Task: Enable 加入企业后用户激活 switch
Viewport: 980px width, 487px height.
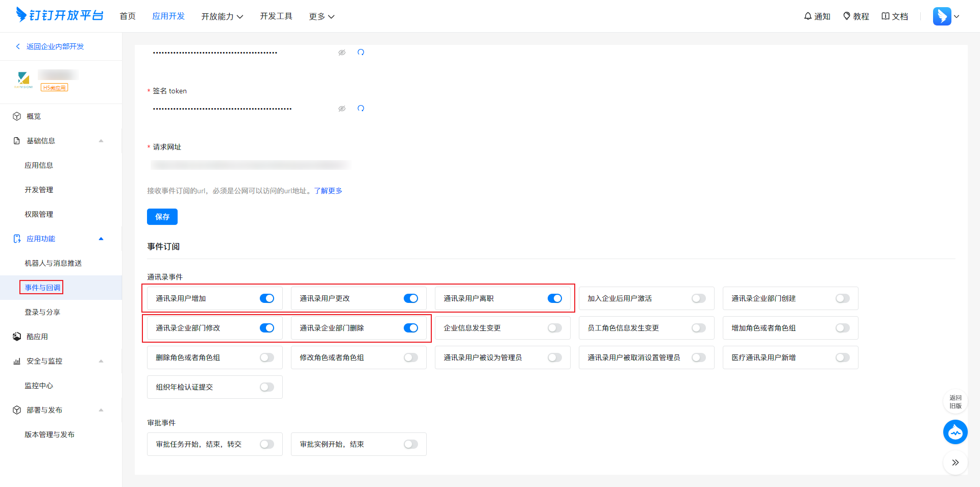Action: click(x=699, y=298)
